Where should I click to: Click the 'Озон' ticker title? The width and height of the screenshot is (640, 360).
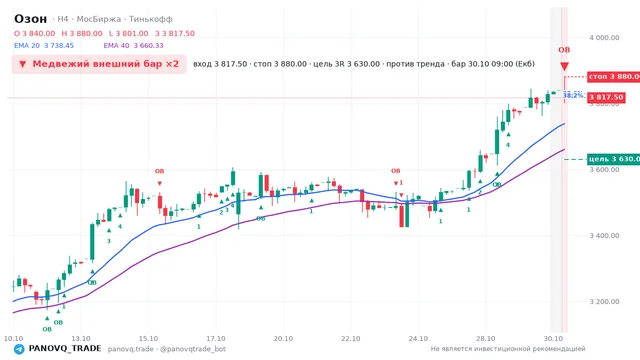coord(31,19)
